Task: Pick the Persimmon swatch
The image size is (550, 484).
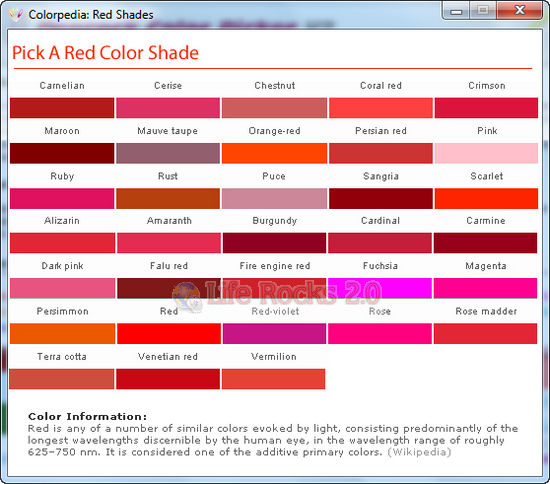Action: coord(62,334)
